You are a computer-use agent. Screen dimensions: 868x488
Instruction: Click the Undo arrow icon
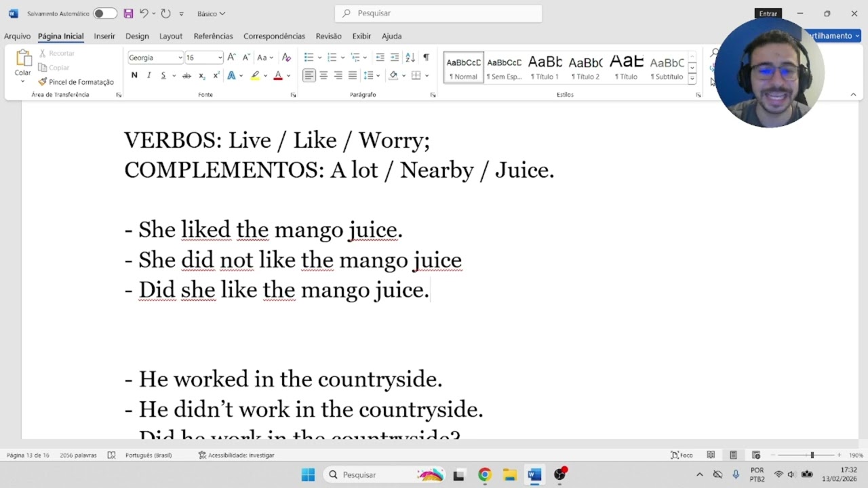144,14
